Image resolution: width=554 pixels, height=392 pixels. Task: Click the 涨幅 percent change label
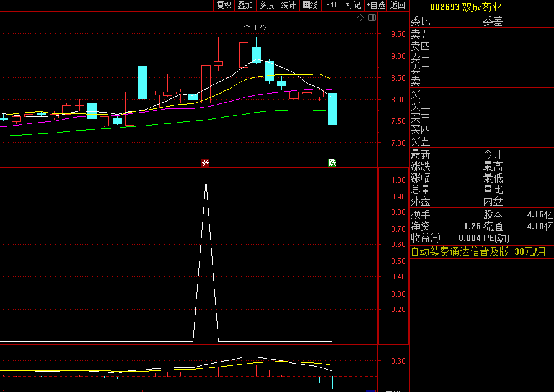(420, 178)
